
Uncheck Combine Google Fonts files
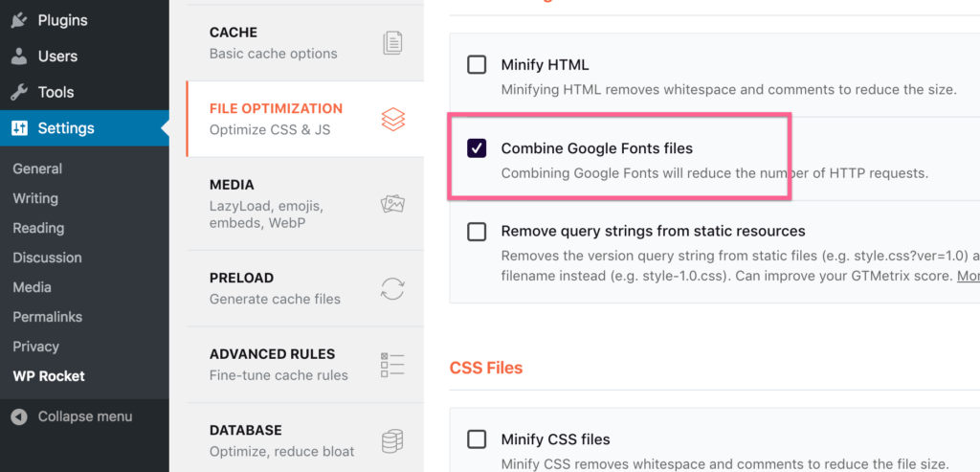[477, 148]
